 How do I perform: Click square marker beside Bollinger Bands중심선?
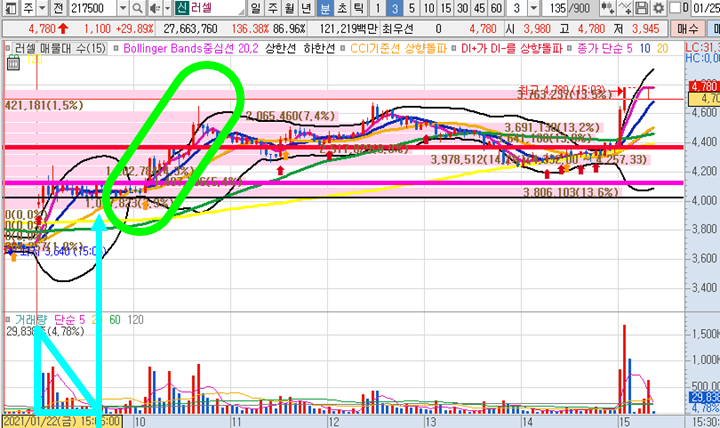(116, 48)
